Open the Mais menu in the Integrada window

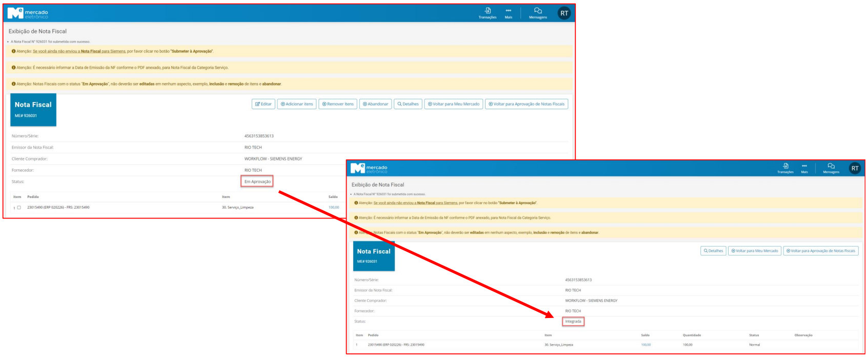pyautogui.click(x=804, y=169)
